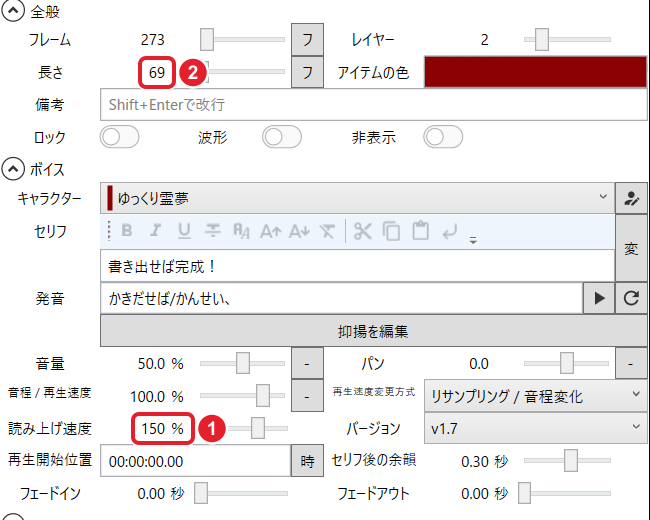Apply underline formatting in セリフ toolbar
The image size is (650, 520).
(x=184, y=231)
